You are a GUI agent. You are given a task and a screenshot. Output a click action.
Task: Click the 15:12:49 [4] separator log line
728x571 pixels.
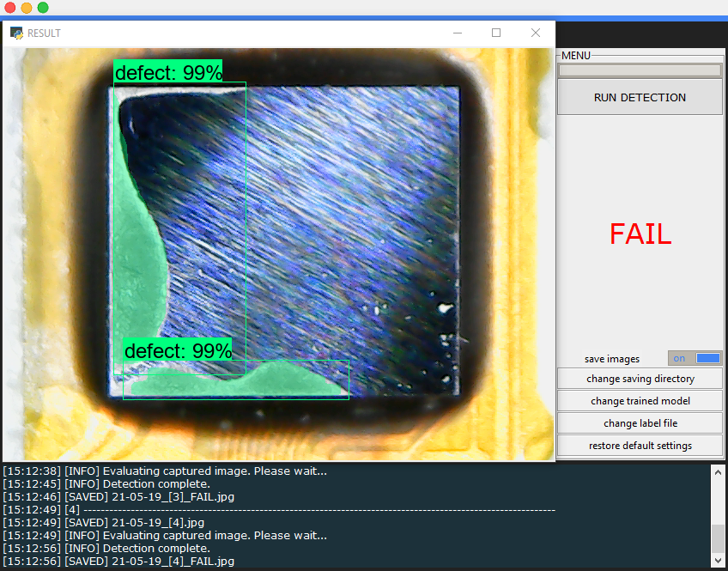(x=279, y=510)
